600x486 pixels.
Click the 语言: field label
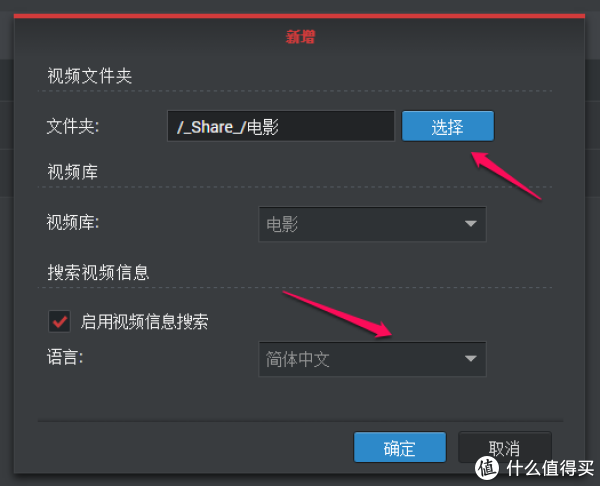pyautogui.click(x=65, y=357)
